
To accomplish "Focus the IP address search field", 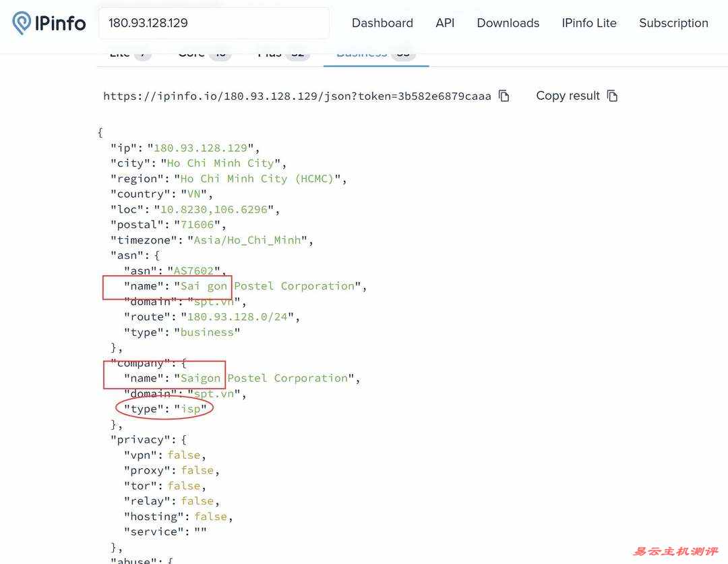I will point(214,23).
